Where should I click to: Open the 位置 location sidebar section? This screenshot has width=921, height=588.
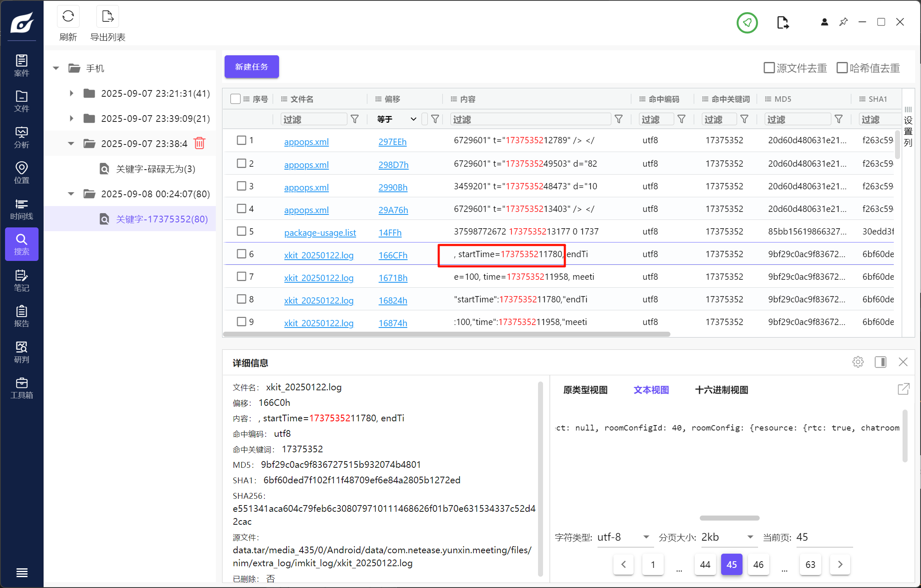coord(21,173)
